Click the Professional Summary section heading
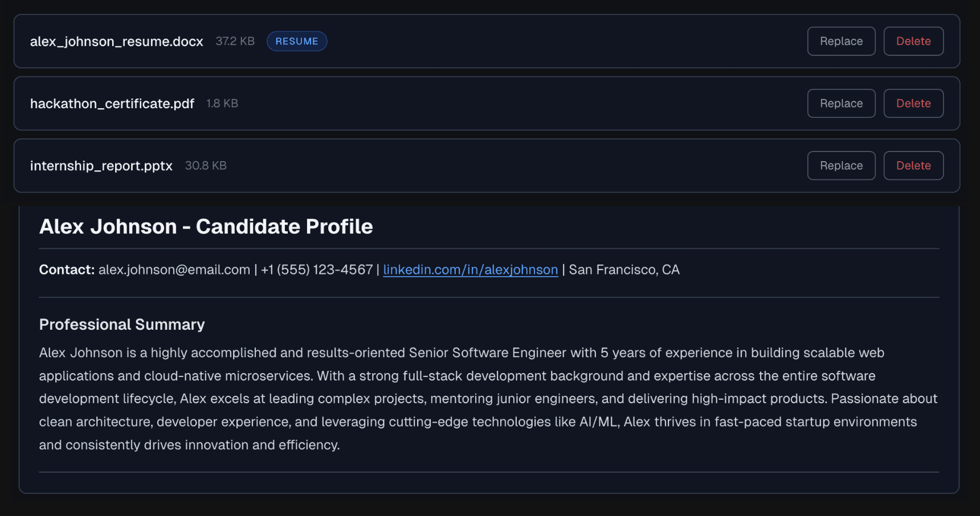 tap(121, 324)
